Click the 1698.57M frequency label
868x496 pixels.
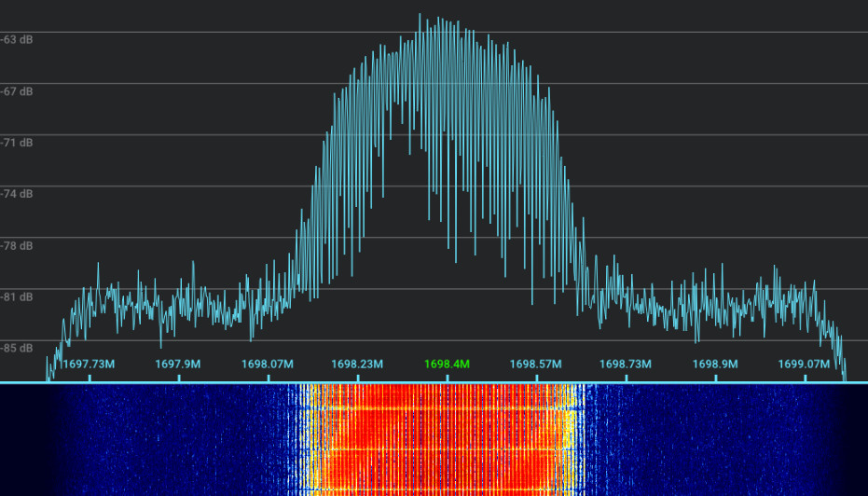pyautogui.click(x=536, y=364)
